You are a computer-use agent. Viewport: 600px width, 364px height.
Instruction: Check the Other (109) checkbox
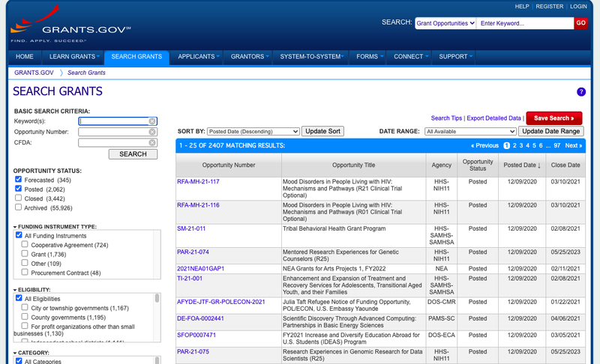pyautogui.click(x=25, y=263)
